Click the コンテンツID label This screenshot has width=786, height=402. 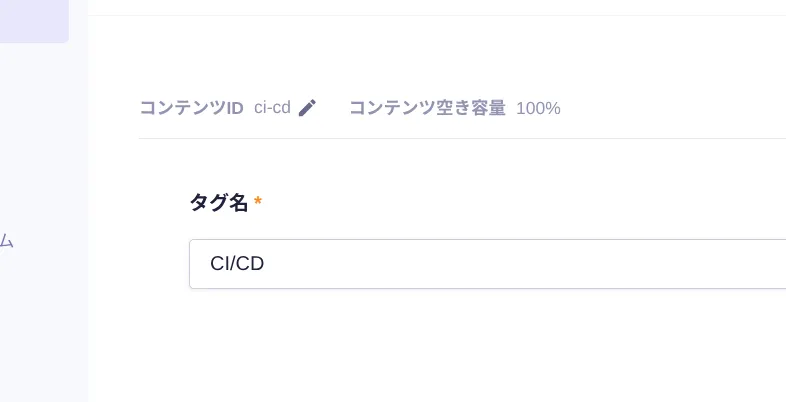point(191,108)
